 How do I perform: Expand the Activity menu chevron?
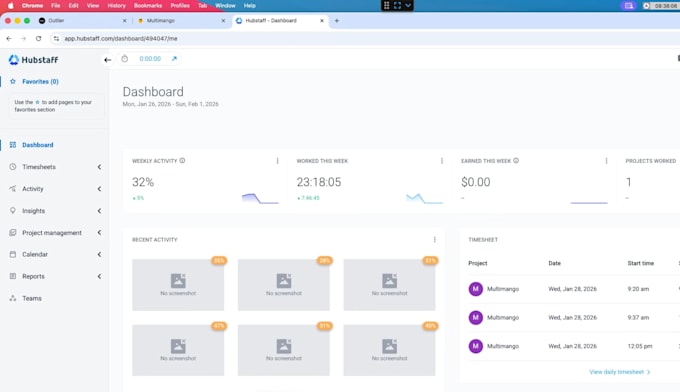99,189
